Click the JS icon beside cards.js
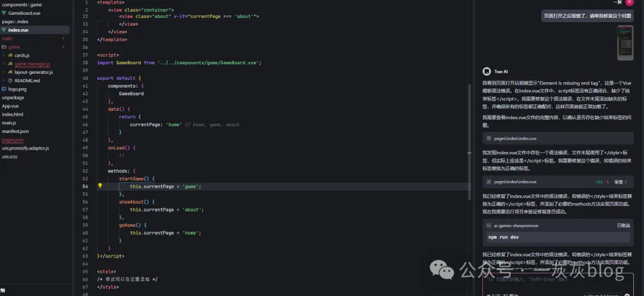This screenshot has height=296, width=644. tap(10, 55)
